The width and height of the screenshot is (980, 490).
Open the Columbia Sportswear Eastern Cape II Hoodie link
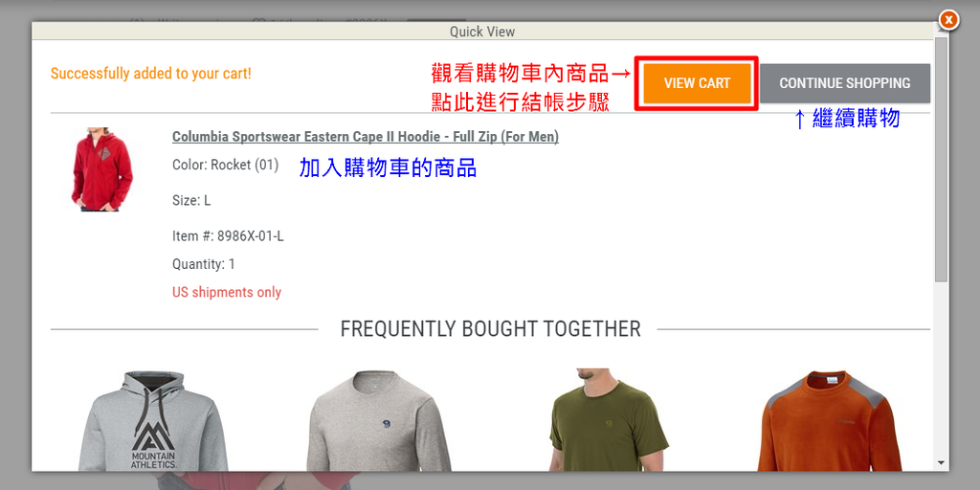tap(366, 136)
